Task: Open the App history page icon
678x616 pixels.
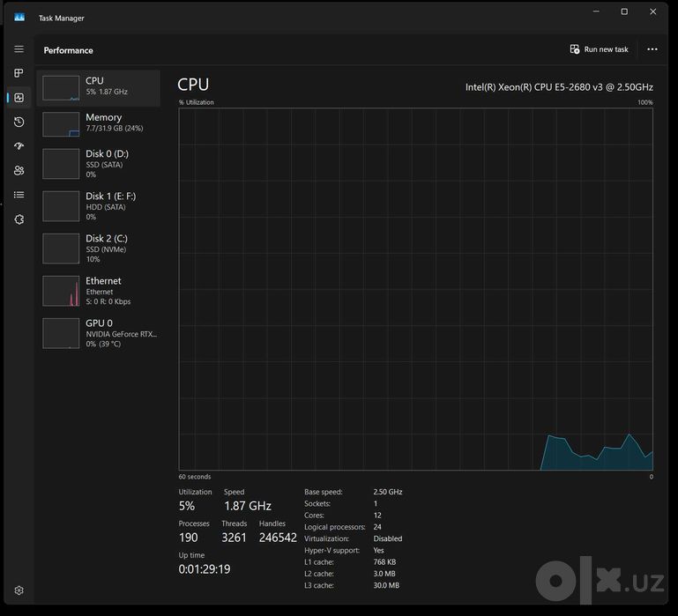Action: pyautogui.click(x=19, y=122)
